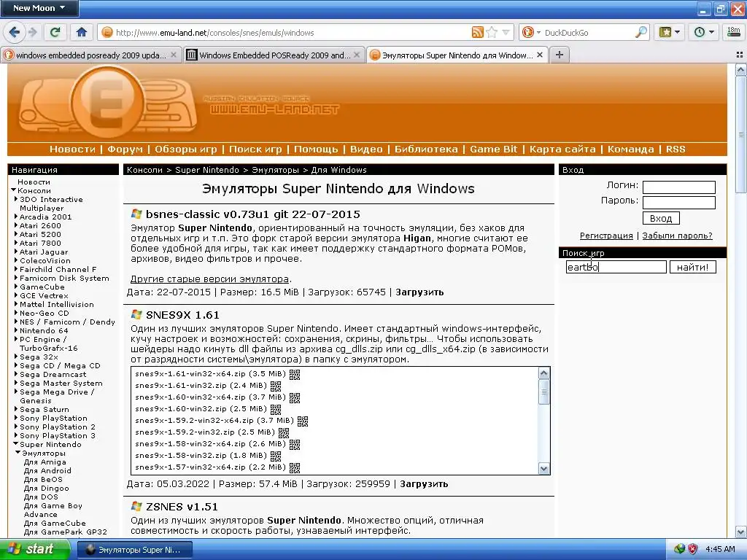Expand the 3DO Interactive Multiplayer node
The width and height of the screenshot is (747, 560).
[x=16, y=199]
